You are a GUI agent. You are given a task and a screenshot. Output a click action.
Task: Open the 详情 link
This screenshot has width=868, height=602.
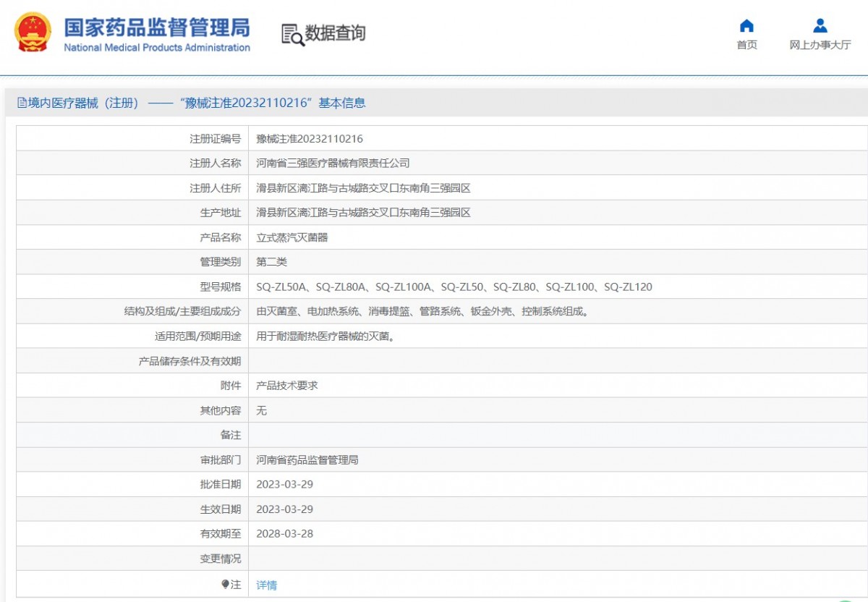[267, 585]
